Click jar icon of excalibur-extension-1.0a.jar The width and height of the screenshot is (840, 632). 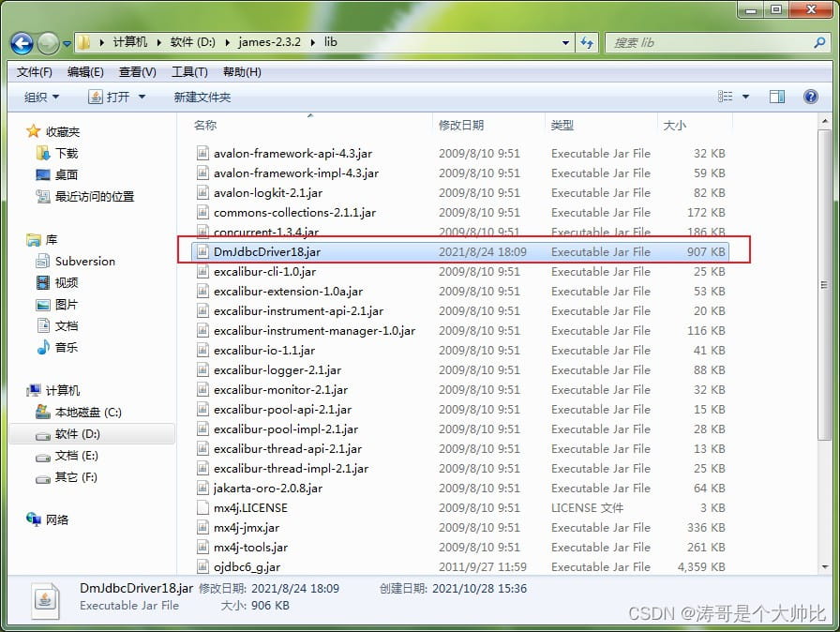pos(202,291)
